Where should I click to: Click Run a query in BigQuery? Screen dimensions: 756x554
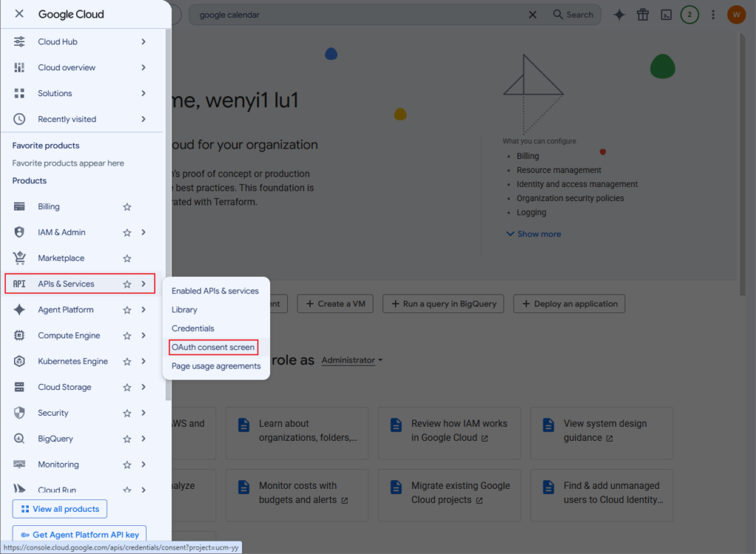444,304
